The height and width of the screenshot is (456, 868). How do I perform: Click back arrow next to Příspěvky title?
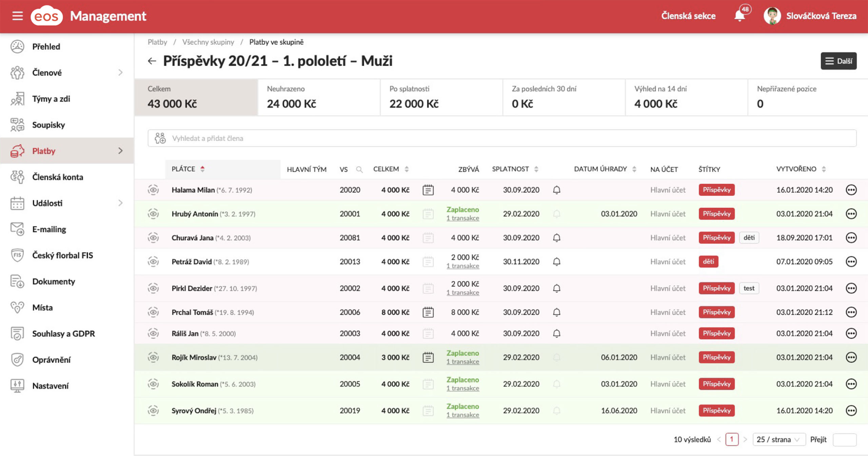152,61
